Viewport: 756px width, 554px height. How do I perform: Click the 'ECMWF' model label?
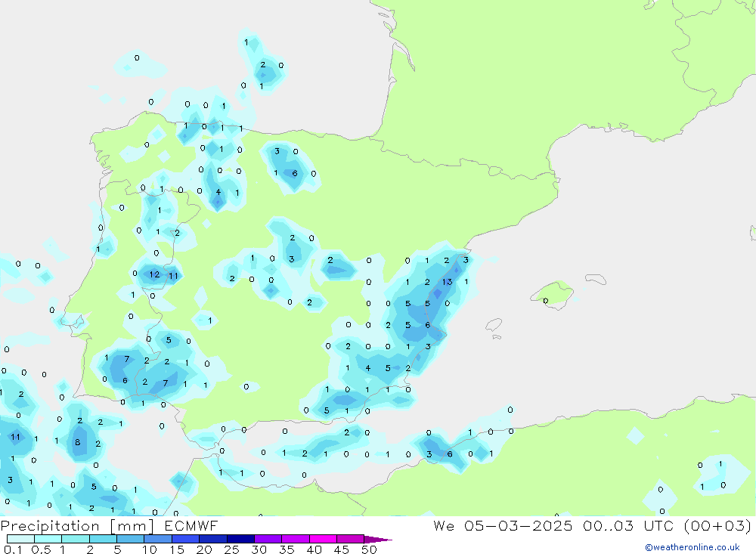[191, 525]
